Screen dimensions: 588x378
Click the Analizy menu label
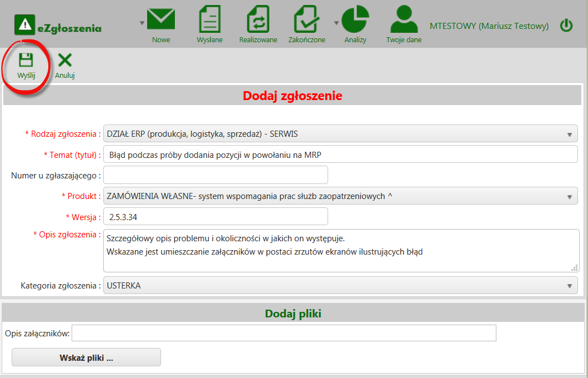(355, 40)
